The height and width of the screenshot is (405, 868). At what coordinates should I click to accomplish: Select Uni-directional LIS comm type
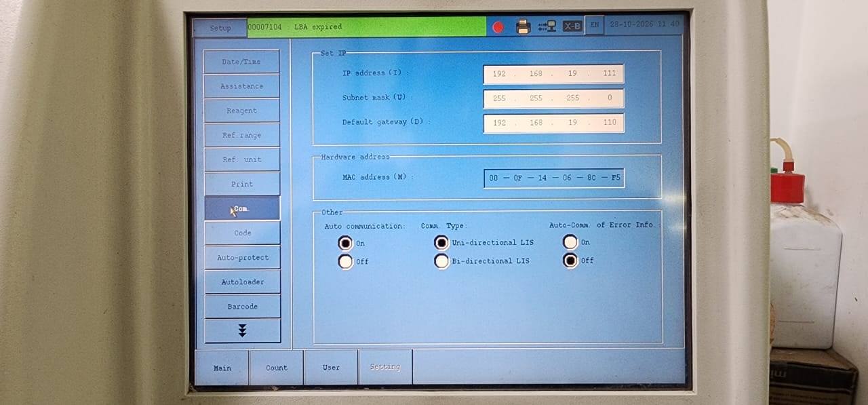click(441, 242)
